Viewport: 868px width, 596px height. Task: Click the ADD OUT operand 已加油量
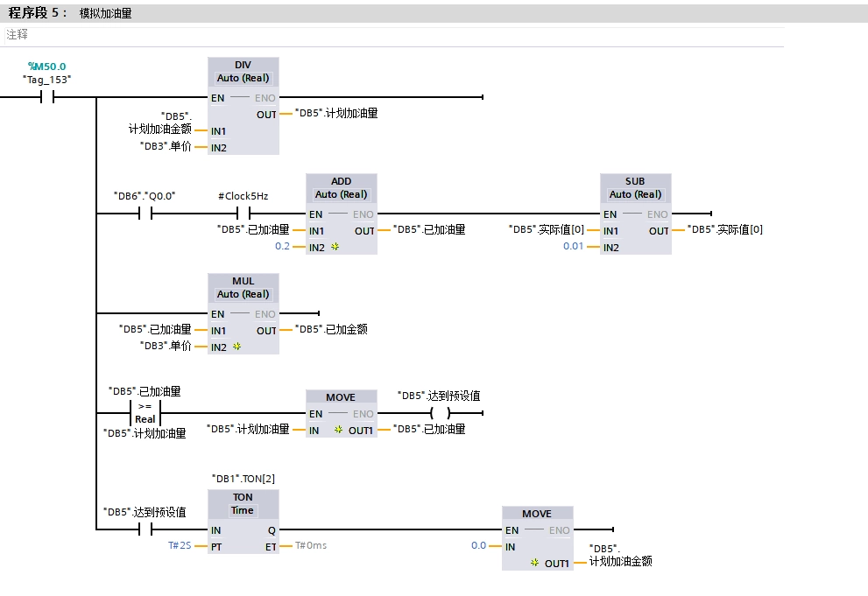(x=429, y=229)
